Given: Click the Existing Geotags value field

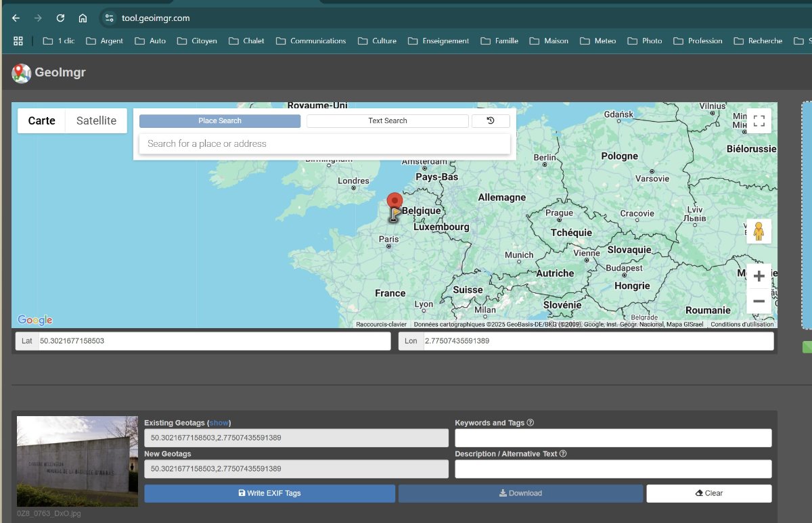Looking at the screenshot, I should pos(296,438).
